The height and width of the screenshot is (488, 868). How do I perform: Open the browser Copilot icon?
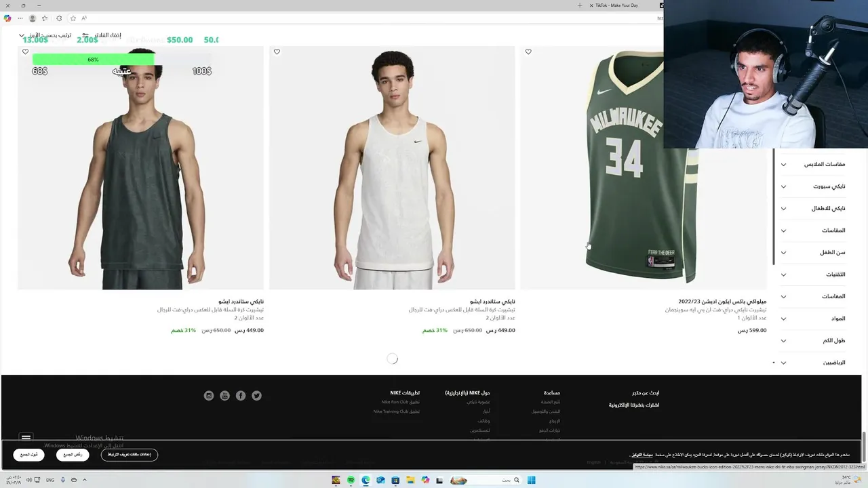[7, 18]
